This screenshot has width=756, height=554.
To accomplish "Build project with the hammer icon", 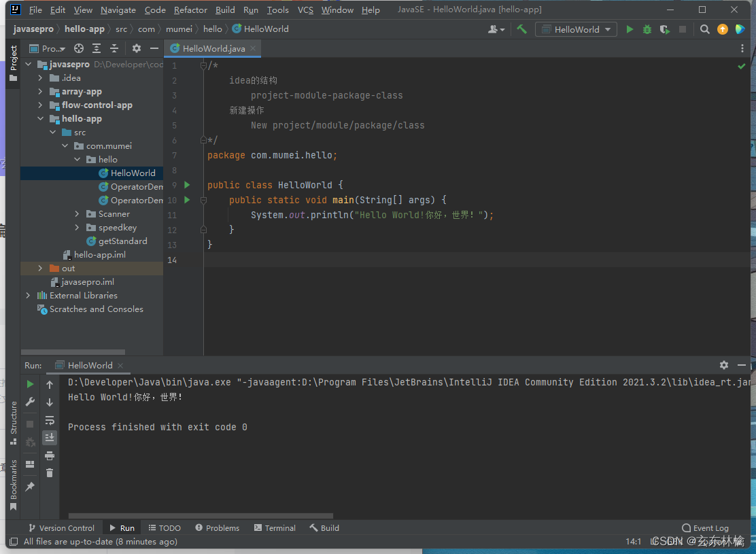I will [x=521, y=29].
